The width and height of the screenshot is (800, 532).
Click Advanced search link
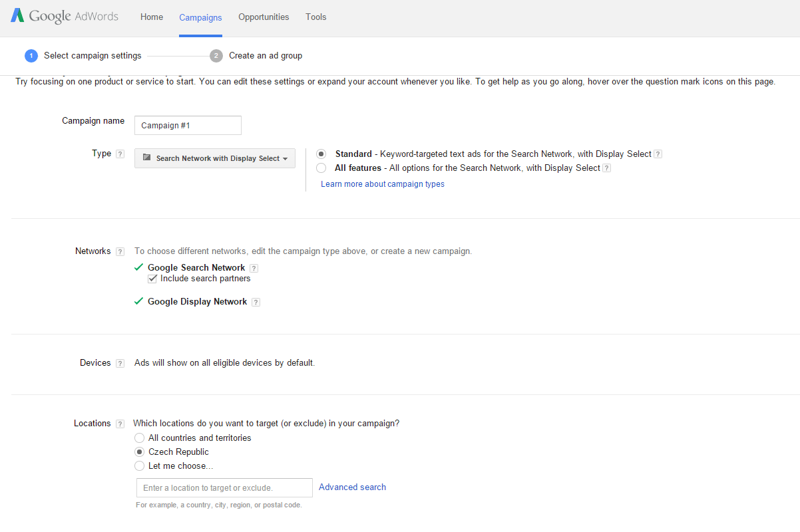352,487
